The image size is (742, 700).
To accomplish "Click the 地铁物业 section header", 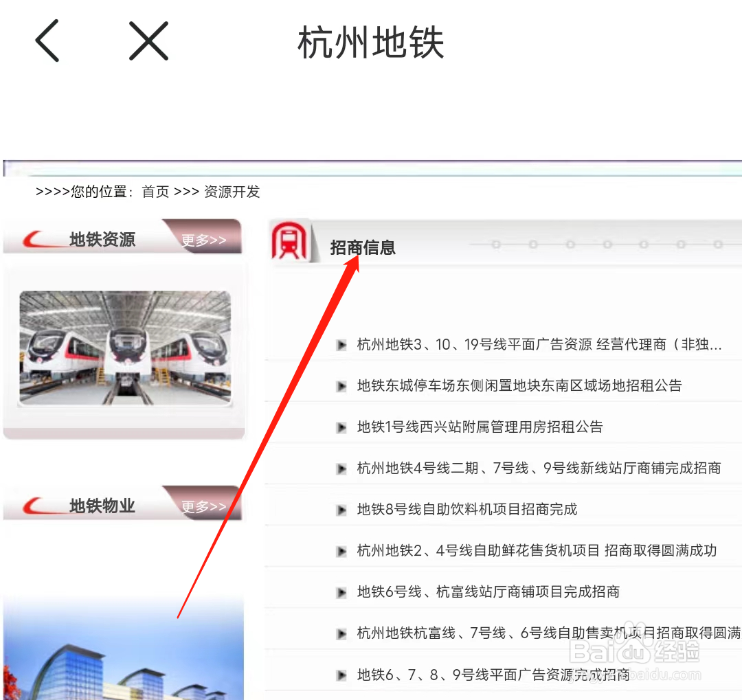I will pyautogui.click(x=102, y=506).
